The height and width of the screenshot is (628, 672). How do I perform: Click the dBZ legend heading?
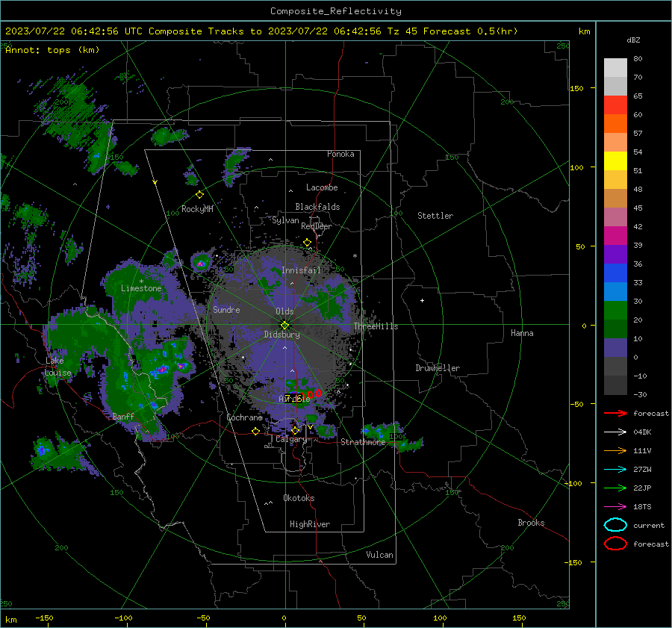tap(633, 40)
